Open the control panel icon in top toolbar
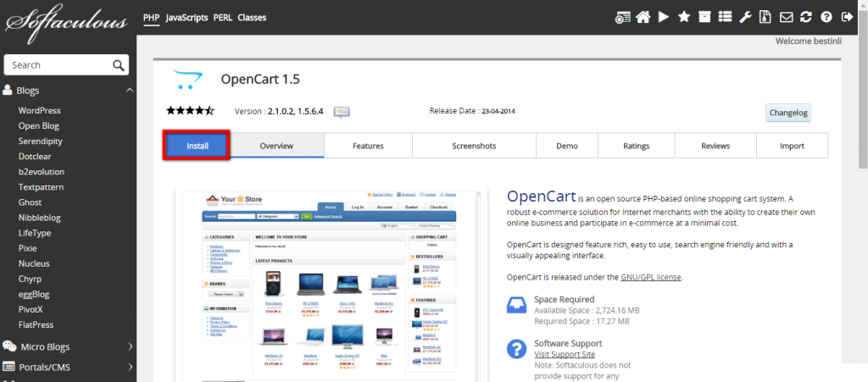Screen dimensions: 868x382 tap(623, 17)
